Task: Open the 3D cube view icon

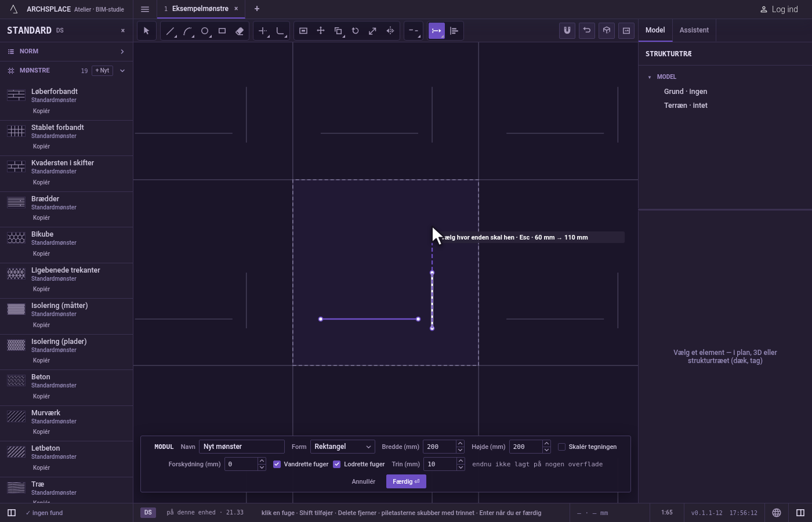Action: [607, 30]
